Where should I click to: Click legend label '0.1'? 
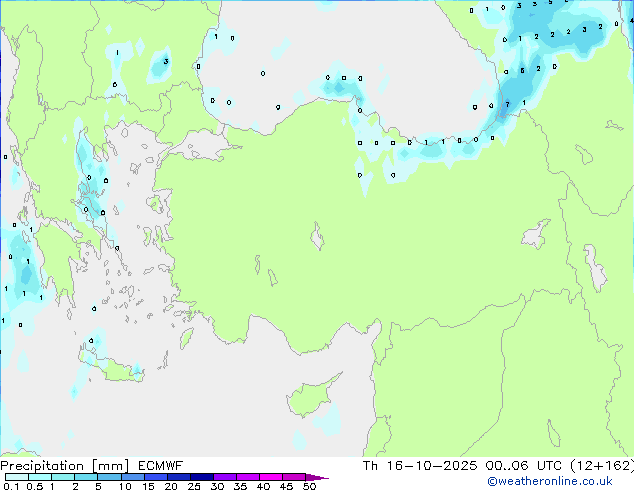11,486
